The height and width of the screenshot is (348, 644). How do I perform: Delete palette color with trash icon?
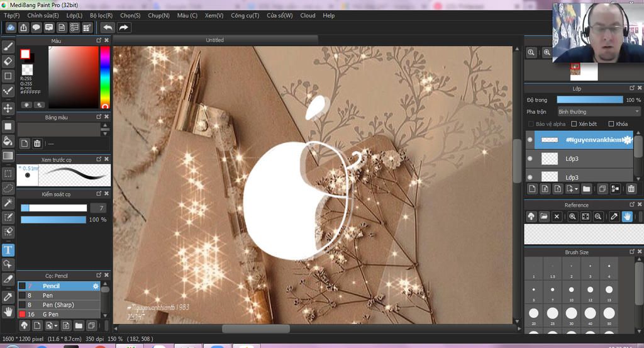coord(37,143)
